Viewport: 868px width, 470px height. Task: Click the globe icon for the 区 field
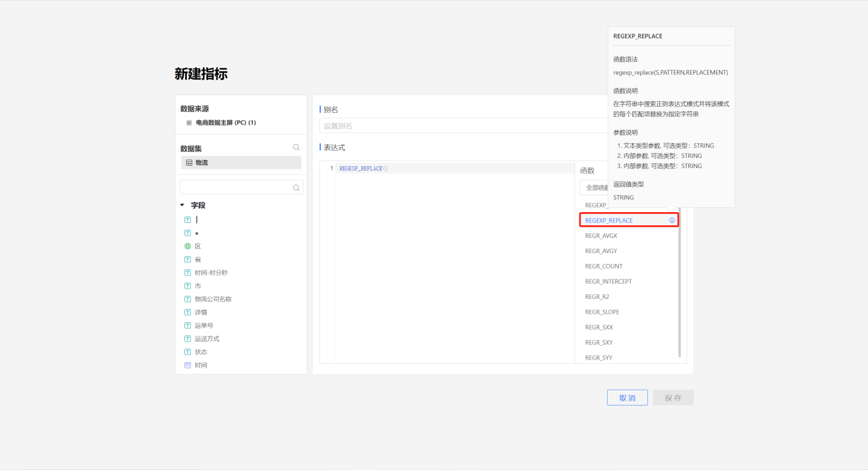coord(187,246)
